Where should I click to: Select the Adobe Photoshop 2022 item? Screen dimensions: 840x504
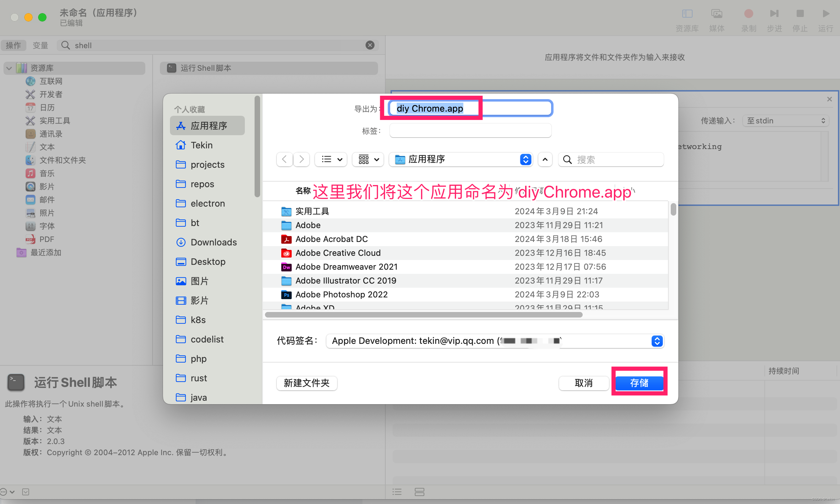(x=341, y=295)
